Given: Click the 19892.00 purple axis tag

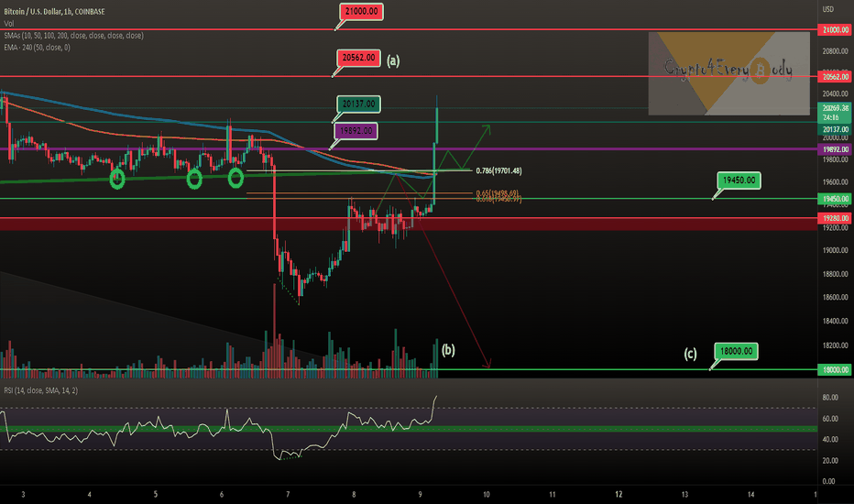Looking at the screenshot, I should [x=836, y=149].
